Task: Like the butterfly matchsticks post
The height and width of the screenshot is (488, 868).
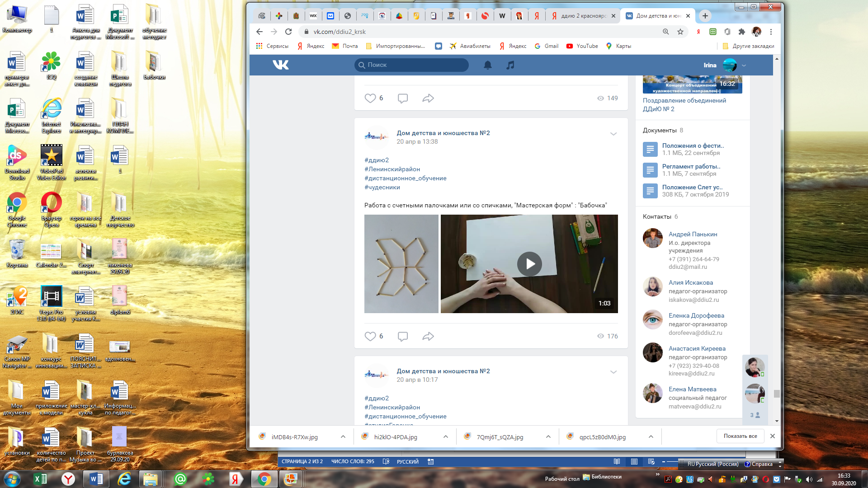Action: click(370, 336)
